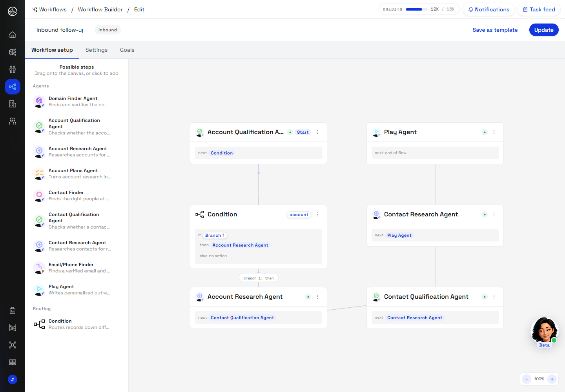565x392 pixels.
Task: Open the Workflows icon in the left sidebar
Action: (x=13, y=87)
